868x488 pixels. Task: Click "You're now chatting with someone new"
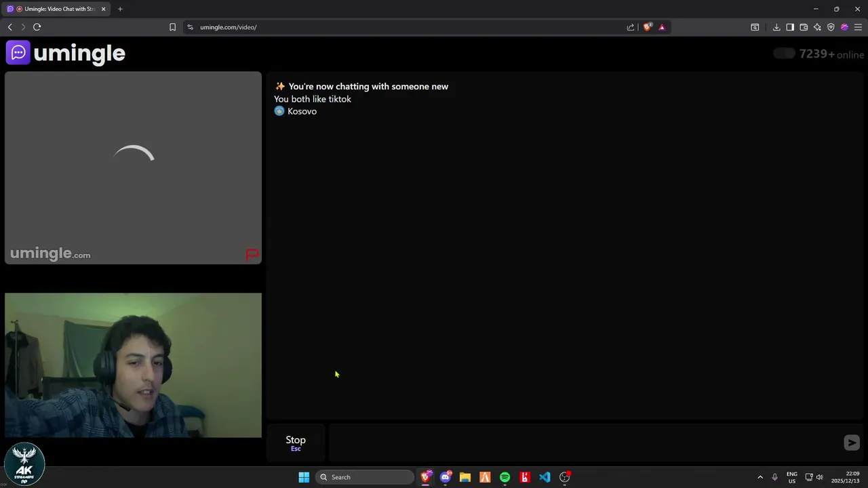point(368,87)
